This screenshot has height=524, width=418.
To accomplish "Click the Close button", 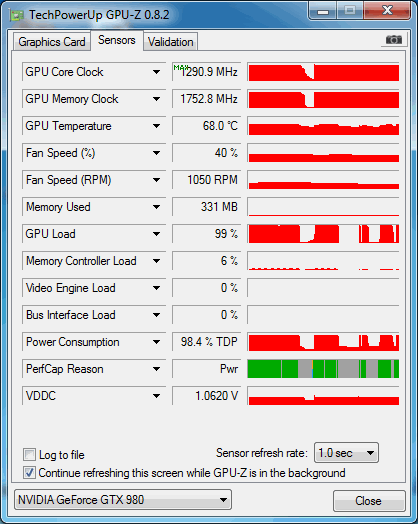I will click(x=369, y=501).
